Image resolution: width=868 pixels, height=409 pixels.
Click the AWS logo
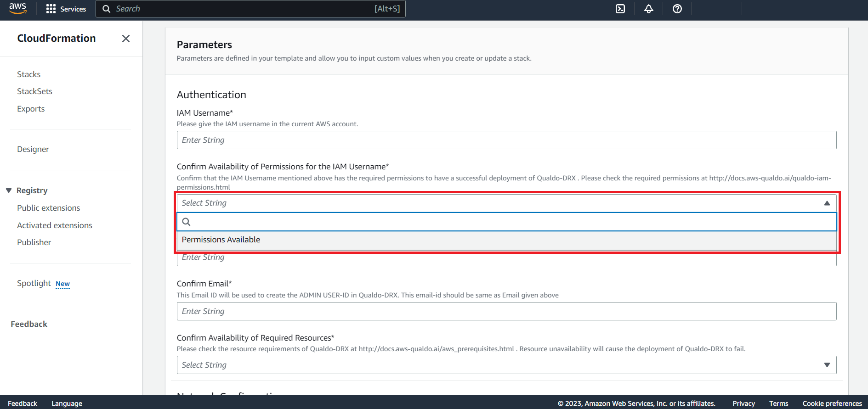pos(17,8)
